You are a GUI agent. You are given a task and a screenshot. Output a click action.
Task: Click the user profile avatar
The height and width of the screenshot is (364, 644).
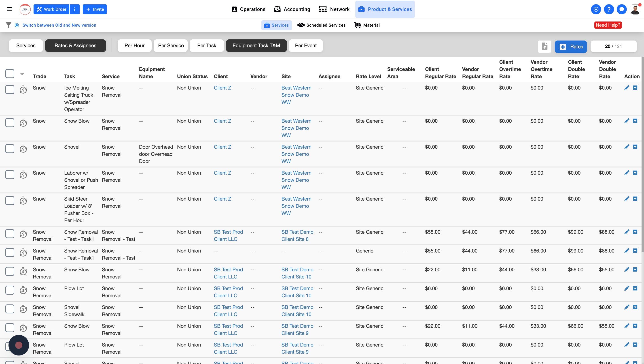(635, 9)
